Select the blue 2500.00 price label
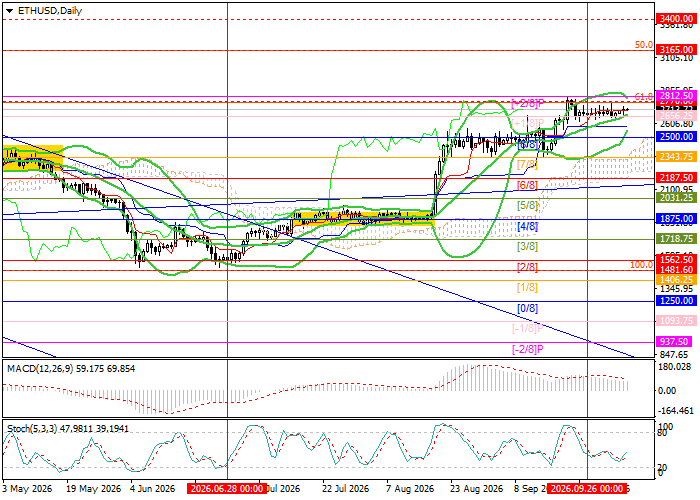Screen dimensions: 700x500 click(x=676, y=137)
